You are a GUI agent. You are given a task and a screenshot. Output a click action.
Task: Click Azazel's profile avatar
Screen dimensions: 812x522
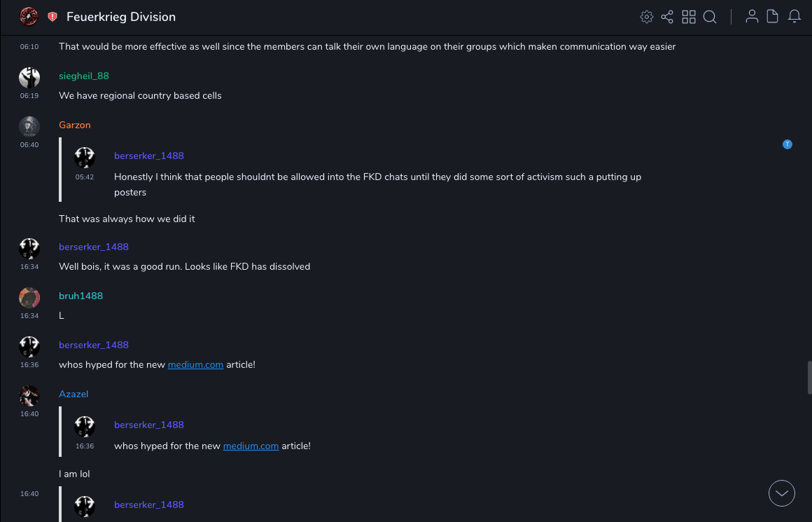(29, 396)
